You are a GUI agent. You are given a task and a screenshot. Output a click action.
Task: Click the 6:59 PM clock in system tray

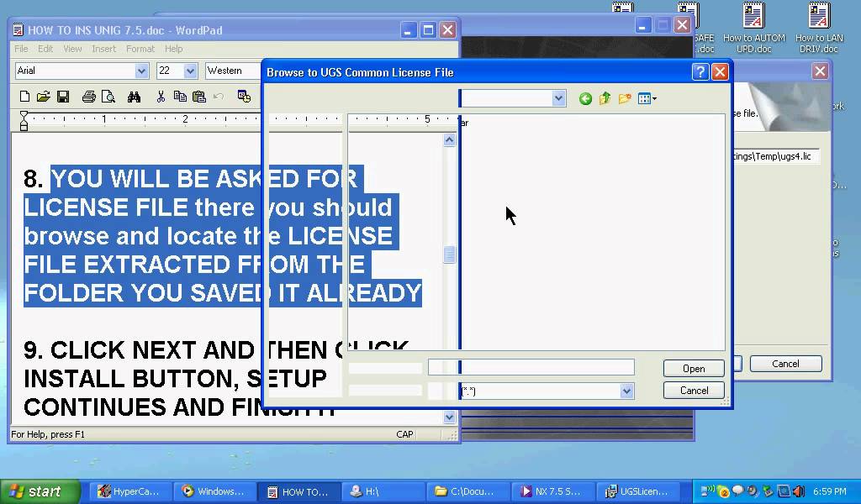[x=830, y=491]
